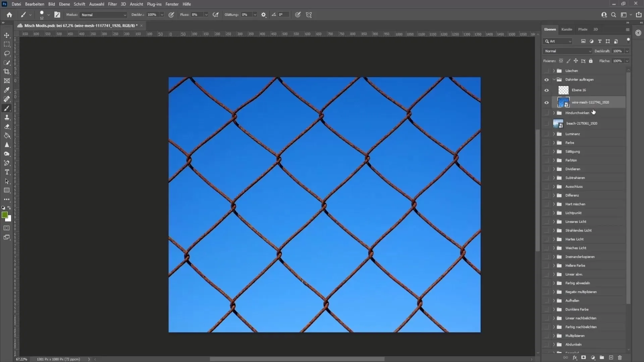The image size is (644, 362).
Task: Open the Datei menu
Action: (x=16, y=4)
